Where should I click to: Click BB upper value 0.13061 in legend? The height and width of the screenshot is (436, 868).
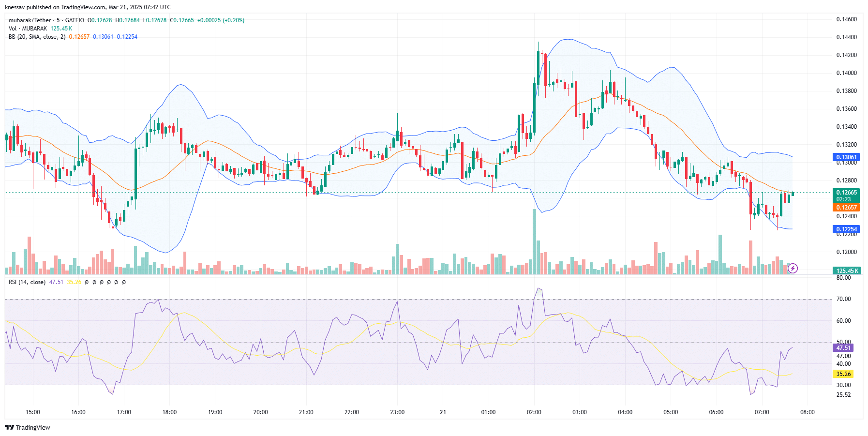pyautogui.click(x=103, y=37)
